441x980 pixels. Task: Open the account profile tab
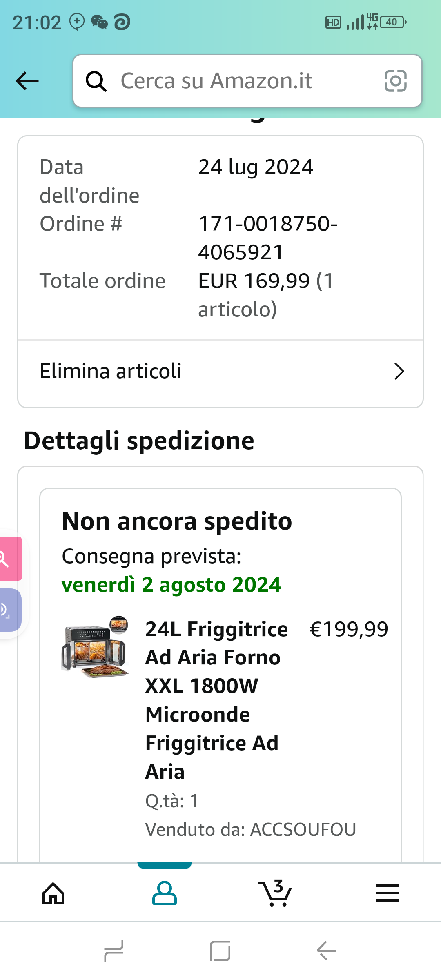coord(165,893)
